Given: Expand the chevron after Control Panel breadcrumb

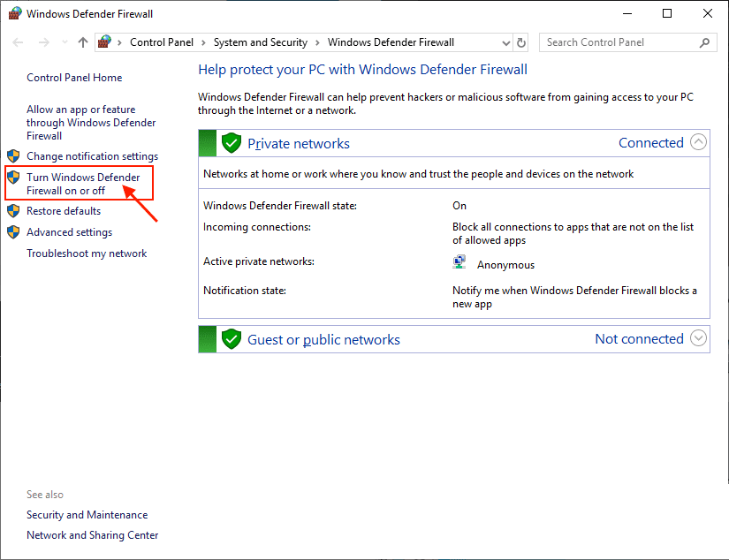Looking at the screenshot, I should tap(203, 42).
